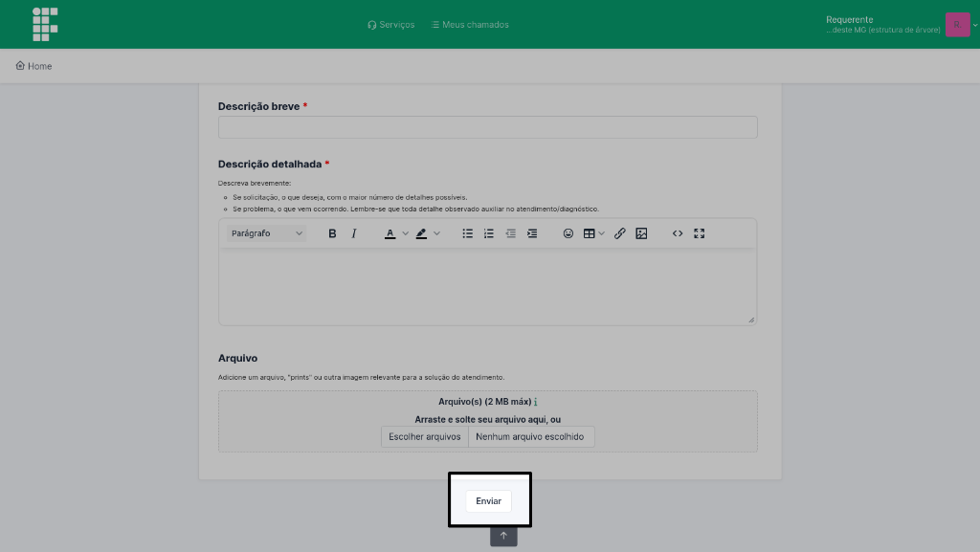
Task: Go to Meus chamados
Action: [x=470, y=25]
